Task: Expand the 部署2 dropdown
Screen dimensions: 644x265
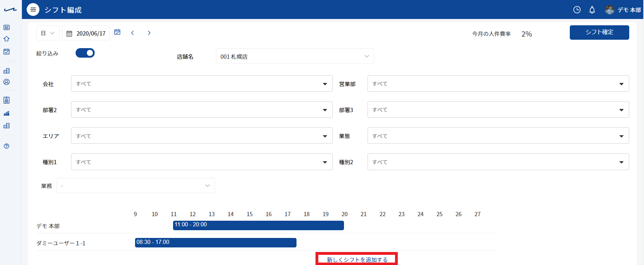Action: click(x=202, y=110)
